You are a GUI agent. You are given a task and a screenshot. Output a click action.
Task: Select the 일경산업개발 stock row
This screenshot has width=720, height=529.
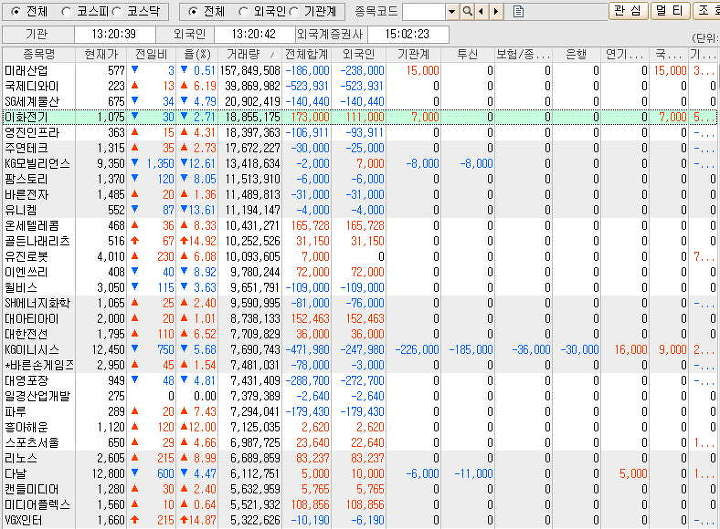click(x=360, y=396)
